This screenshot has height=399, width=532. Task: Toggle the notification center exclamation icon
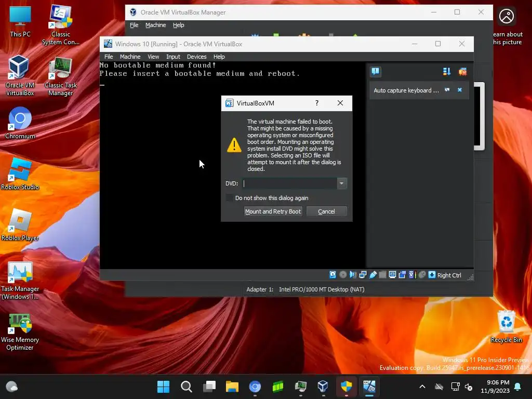[x=375, y=72]
